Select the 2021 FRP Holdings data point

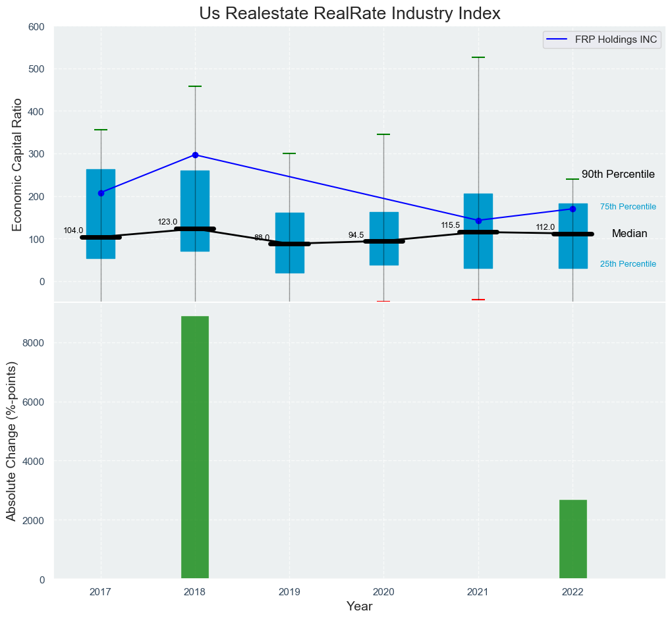tap(478, 221)
